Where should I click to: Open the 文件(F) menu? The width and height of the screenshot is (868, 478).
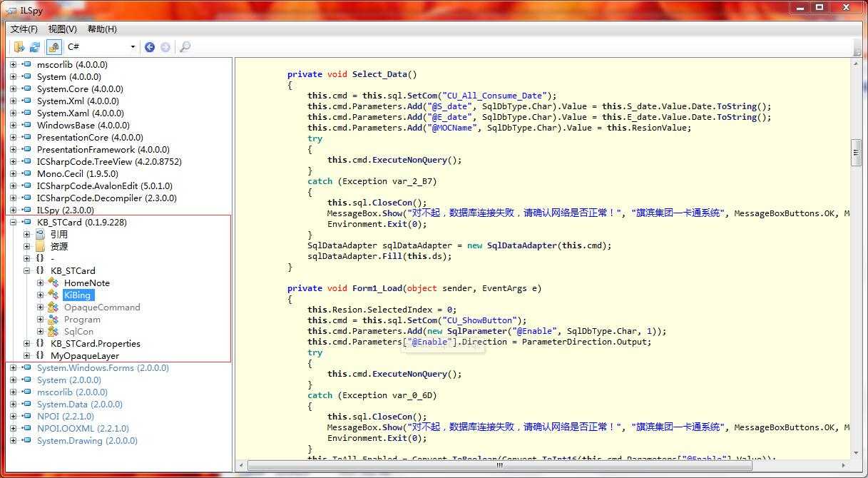click(24, 29)
